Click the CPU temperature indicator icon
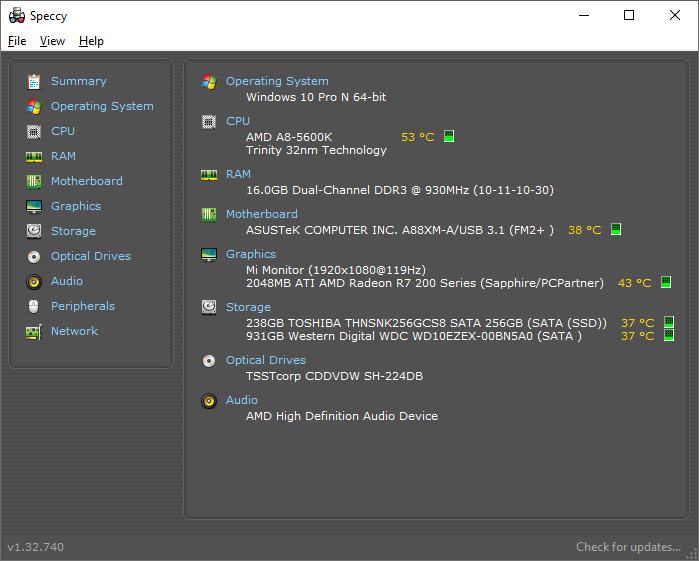The image size is (699, 561). click(x=449, y=137)
